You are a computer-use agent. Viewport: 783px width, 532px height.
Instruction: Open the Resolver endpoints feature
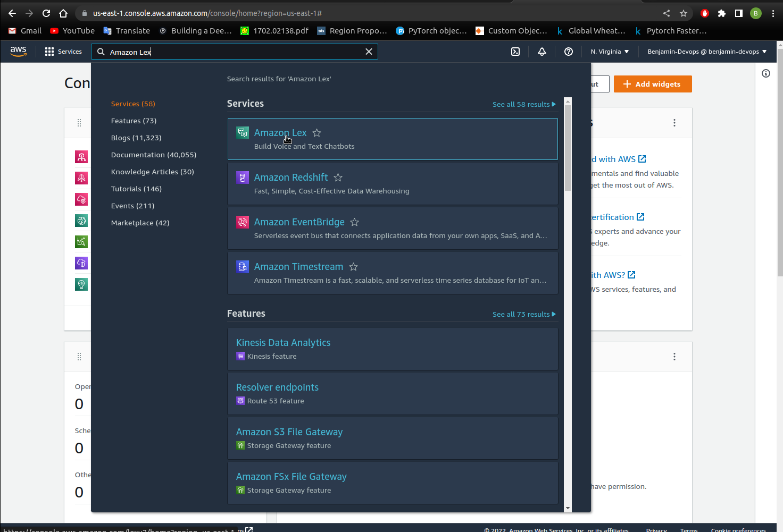277,387
